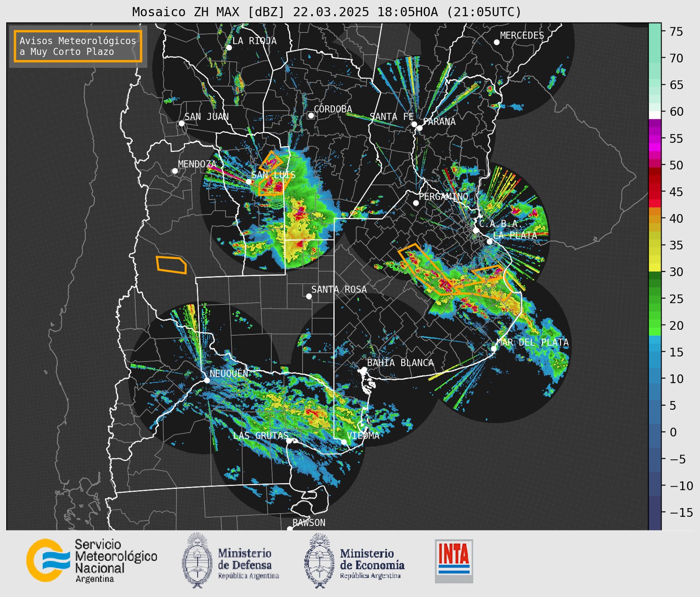This screenshot has height=597, width=700.
Task: Click the 75 dBZ value on color scale
Action: click(x=676, y=32)
